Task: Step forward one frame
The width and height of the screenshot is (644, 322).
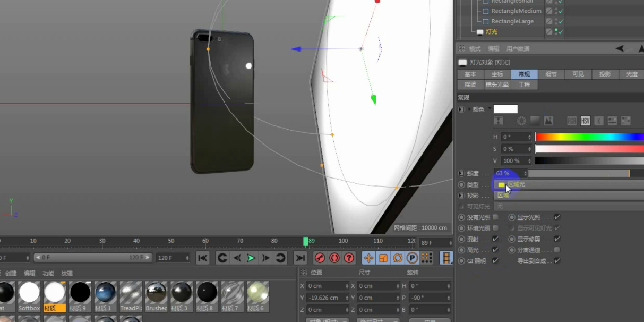Action: 265,258
